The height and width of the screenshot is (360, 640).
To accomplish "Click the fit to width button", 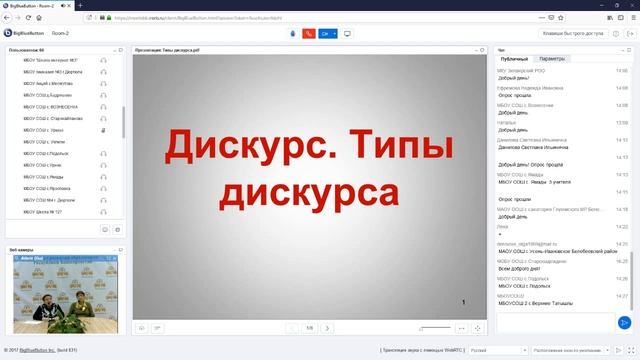I will point(462,328).
